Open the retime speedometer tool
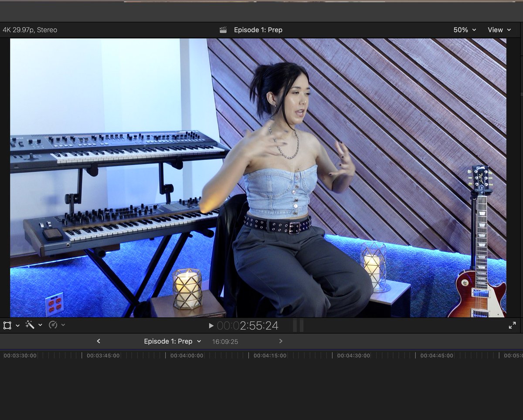 pos(53,325)
